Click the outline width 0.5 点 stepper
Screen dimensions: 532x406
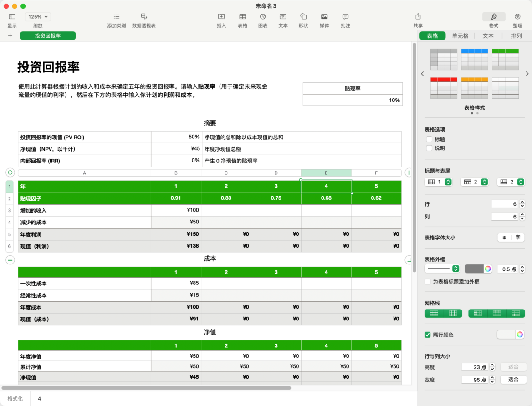(x=522, y=269)
